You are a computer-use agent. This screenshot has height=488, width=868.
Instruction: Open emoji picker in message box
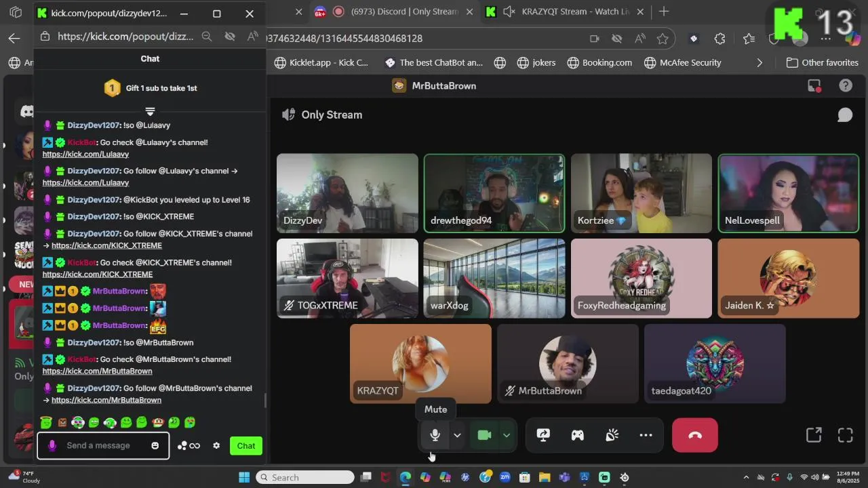tap(155, 445)
